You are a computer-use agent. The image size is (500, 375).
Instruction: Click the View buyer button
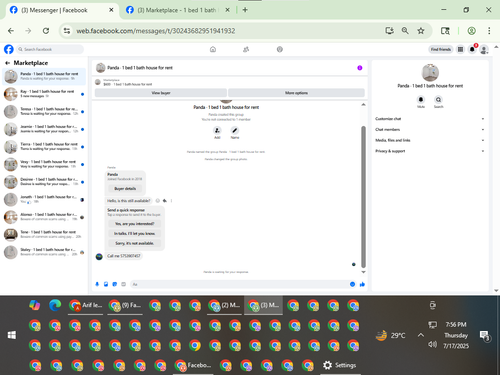(161, 93)
